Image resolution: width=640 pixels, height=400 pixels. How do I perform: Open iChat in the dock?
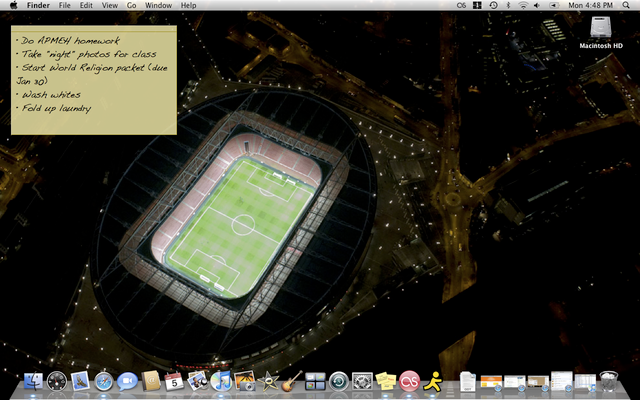point(127,381)
